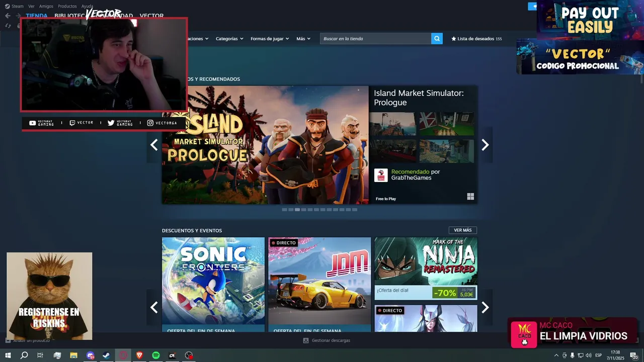Screen dimensions: 644x362
Task: Open the Windows Start menu
Action: (x=8, y=355)
